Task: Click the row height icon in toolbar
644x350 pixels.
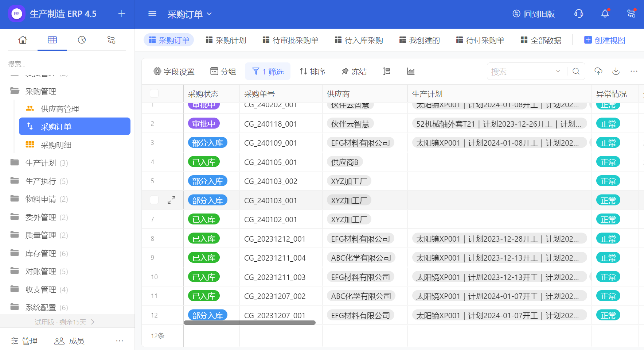Action: tap(387, 72)
